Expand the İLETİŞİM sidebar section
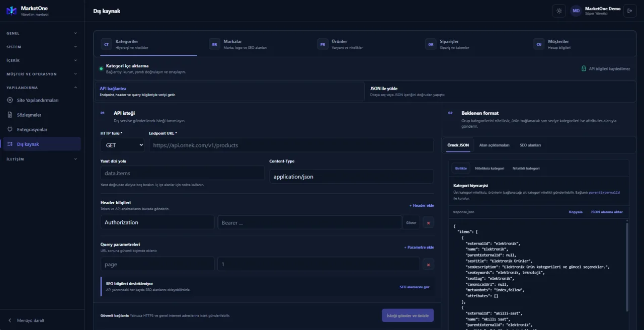 pos(42,159)
